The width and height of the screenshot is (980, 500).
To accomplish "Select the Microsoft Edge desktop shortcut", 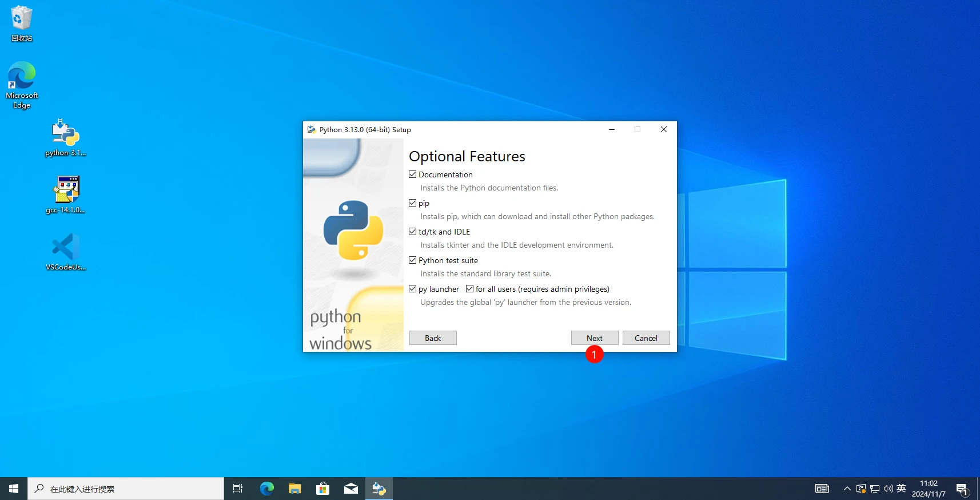I will (x=22, y=85).
